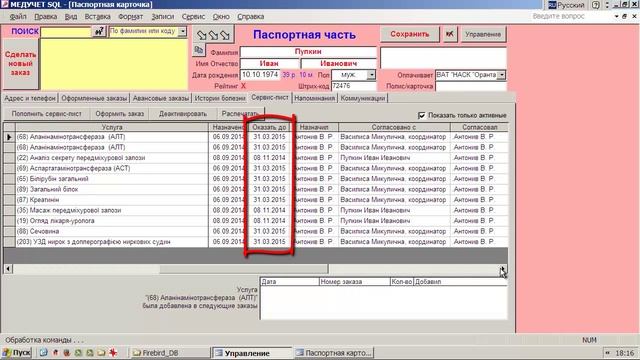This screenshot has width=640, height=360.
Task: Click the scrollbar right arrow
Action: 503,269
